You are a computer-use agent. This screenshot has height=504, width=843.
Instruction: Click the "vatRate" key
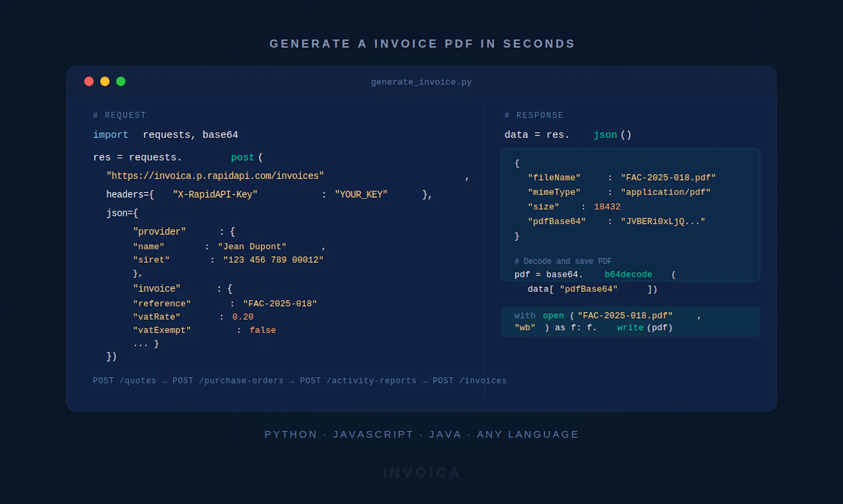pos(156,317)
